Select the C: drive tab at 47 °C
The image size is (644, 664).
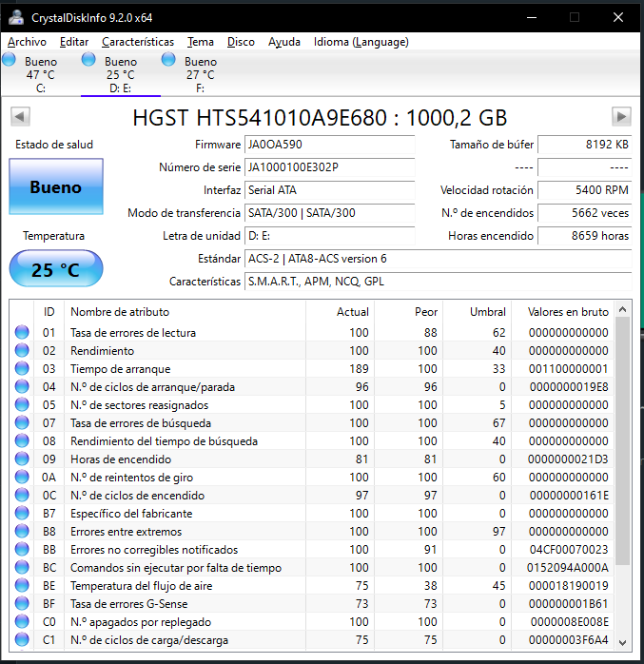click(x=41, y=73)
